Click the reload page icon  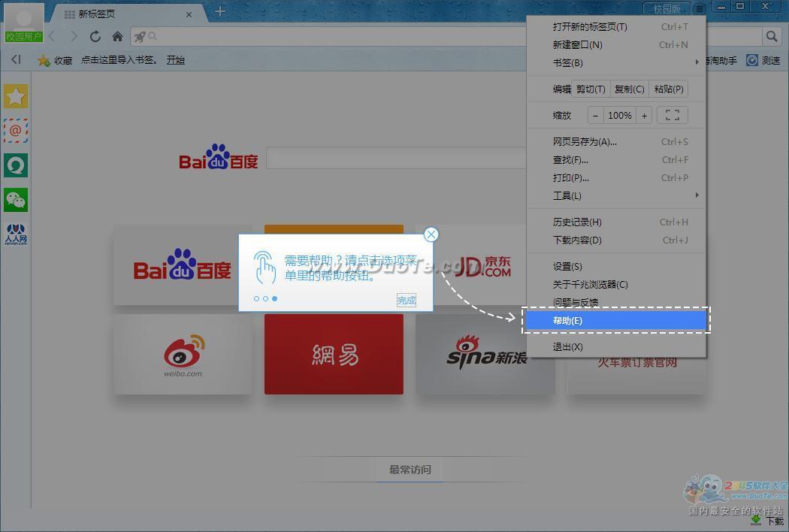(x=95, y=36)
